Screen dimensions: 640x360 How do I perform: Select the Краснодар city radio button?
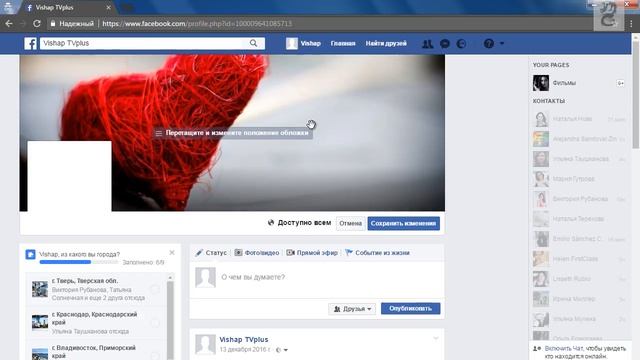[x=155, y=323]
